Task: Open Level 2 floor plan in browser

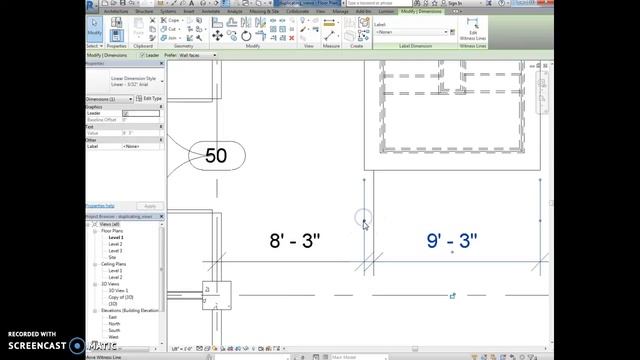Action: [115, 244]
